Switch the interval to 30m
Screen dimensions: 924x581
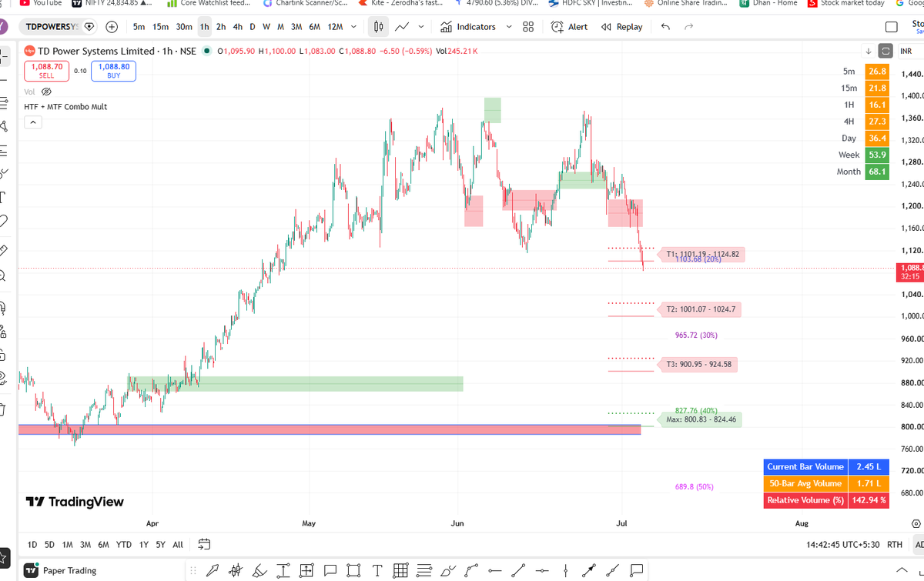coord(184,27)
